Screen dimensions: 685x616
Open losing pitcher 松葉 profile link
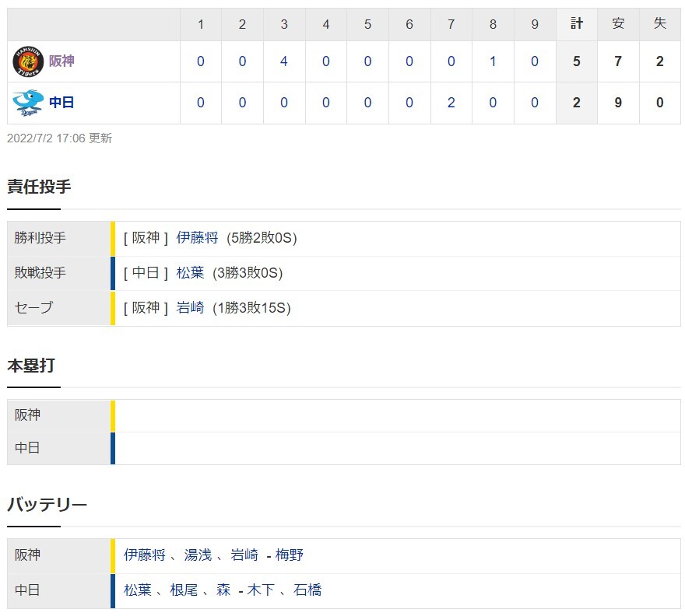[x=190, y=273]
